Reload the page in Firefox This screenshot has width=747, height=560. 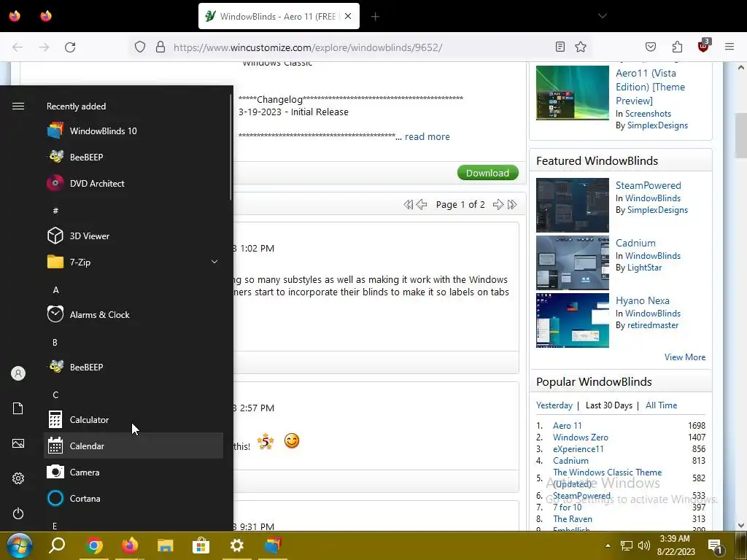70,47
